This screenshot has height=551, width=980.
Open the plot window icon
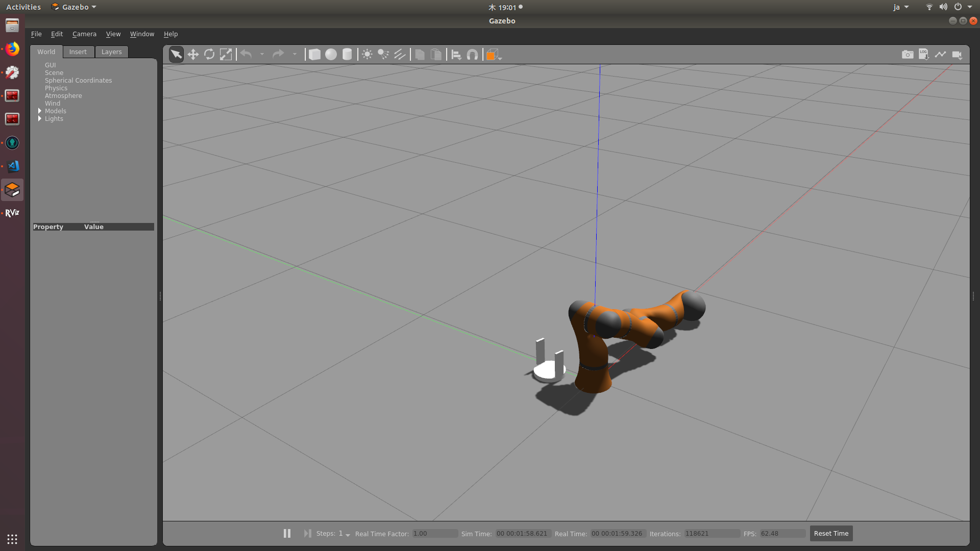point(940,55)
